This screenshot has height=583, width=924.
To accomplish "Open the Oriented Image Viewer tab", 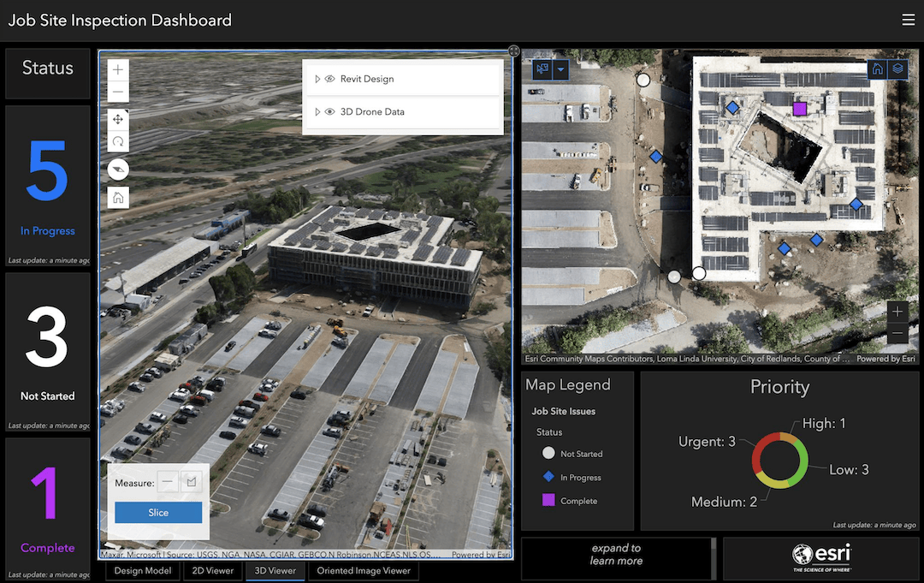I will click(x=363, y=570).
